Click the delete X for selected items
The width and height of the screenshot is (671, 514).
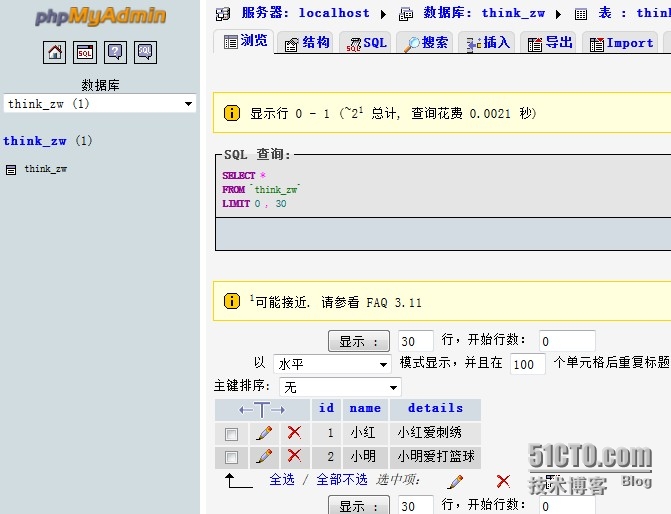point(503,481)
